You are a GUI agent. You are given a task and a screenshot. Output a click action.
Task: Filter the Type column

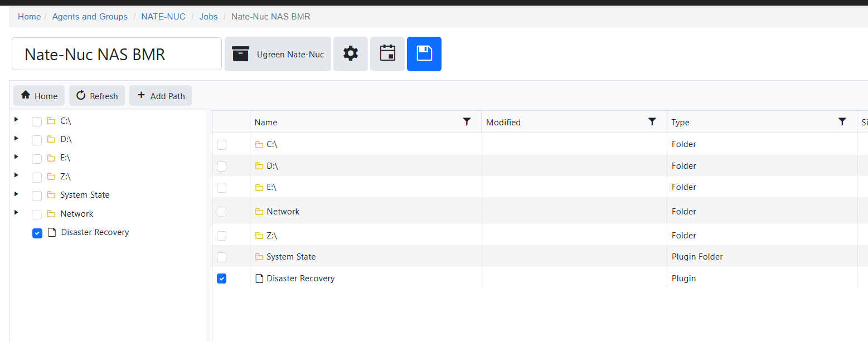coord(842,122)
